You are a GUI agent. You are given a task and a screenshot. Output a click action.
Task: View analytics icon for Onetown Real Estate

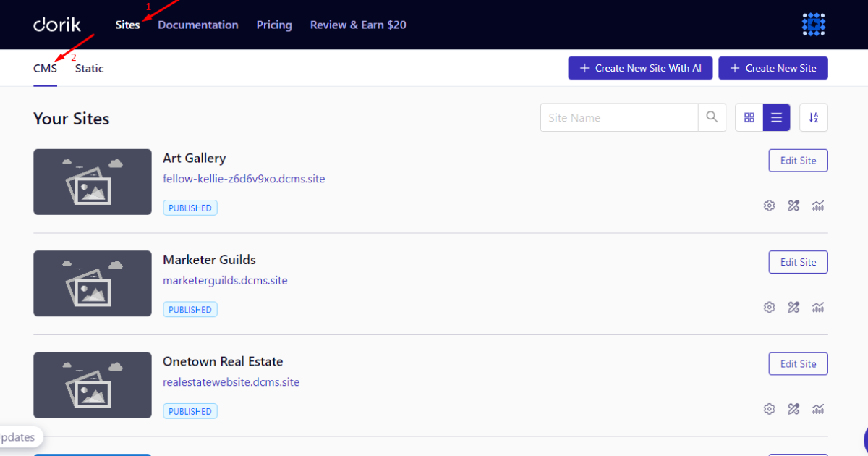pyautogui.click(x=818, y=409)
